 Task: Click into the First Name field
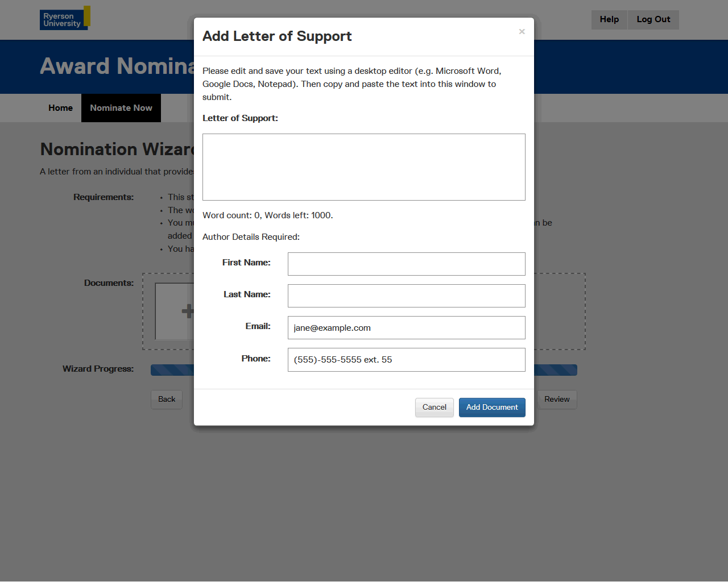[406, 264]
